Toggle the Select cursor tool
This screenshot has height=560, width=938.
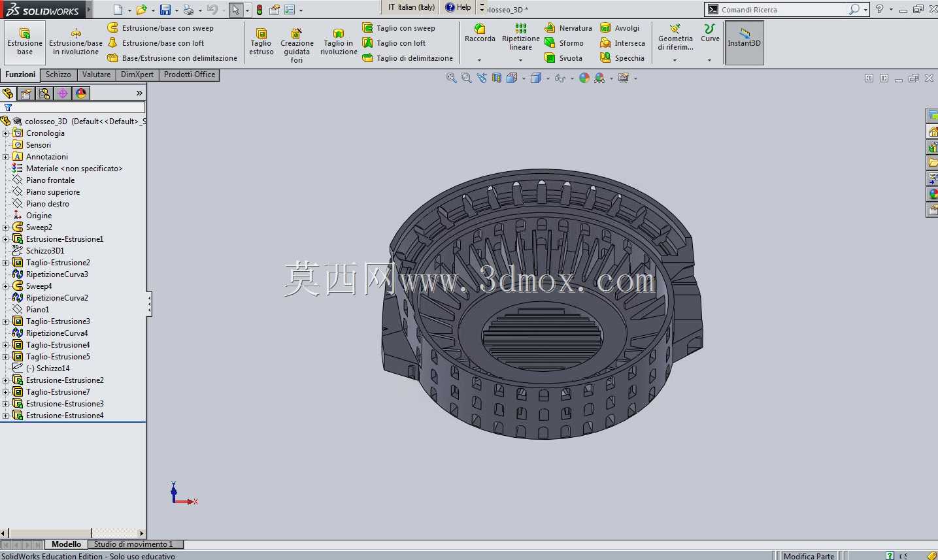235,10
